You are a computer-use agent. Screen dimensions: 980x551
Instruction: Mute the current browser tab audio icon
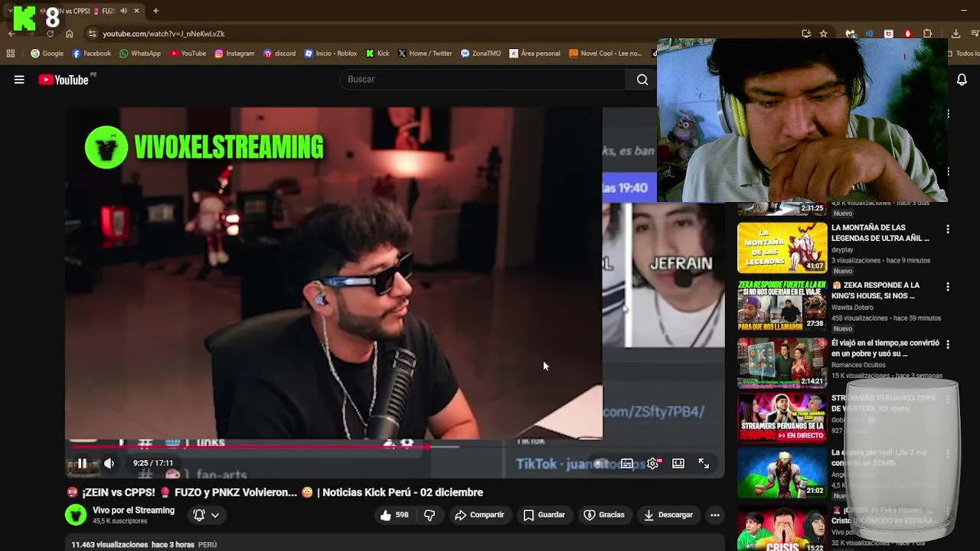coord(123,11)
